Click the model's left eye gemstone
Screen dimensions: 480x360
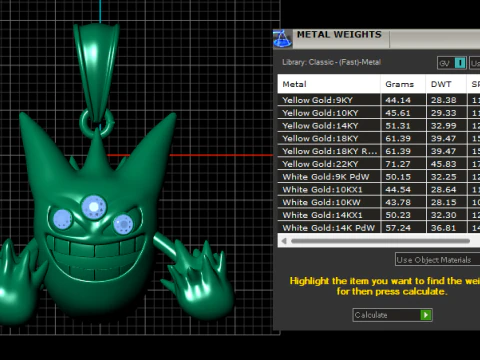(x=62, y=219)
